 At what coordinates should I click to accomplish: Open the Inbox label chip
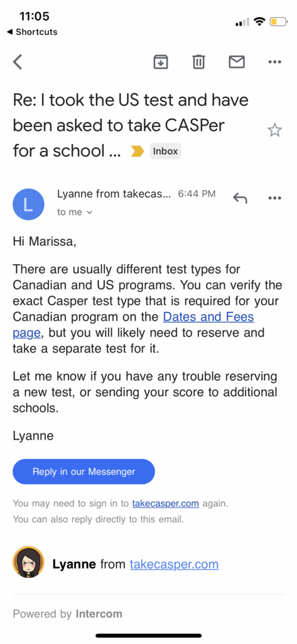tap(165, 151)
